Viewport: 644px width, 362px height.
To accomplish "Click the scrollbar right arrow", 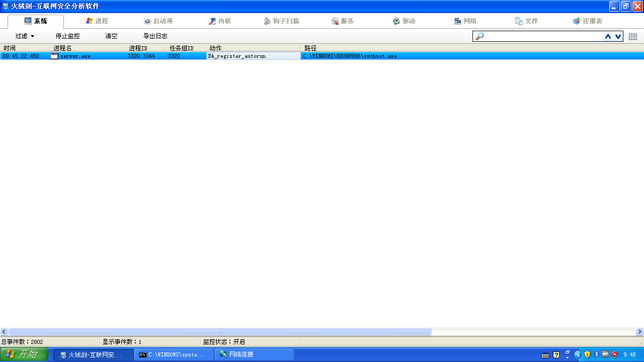I will pos(640,332).
